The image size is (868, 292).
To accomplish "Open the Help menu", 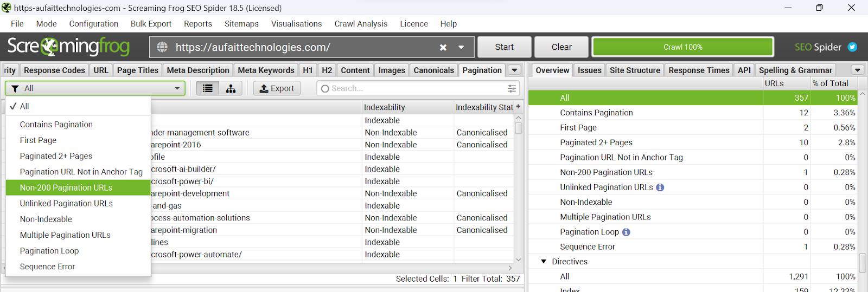I will coord(449,24).
